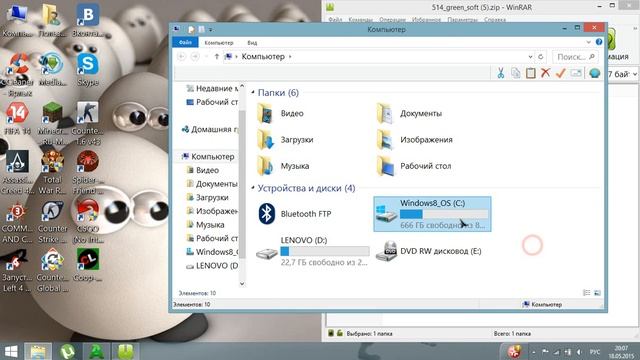The width and height of the screenshot is (640, 360).
Task: Switch to details view icon in status bar
Action: pyautogui.click(x=587, y=293)
